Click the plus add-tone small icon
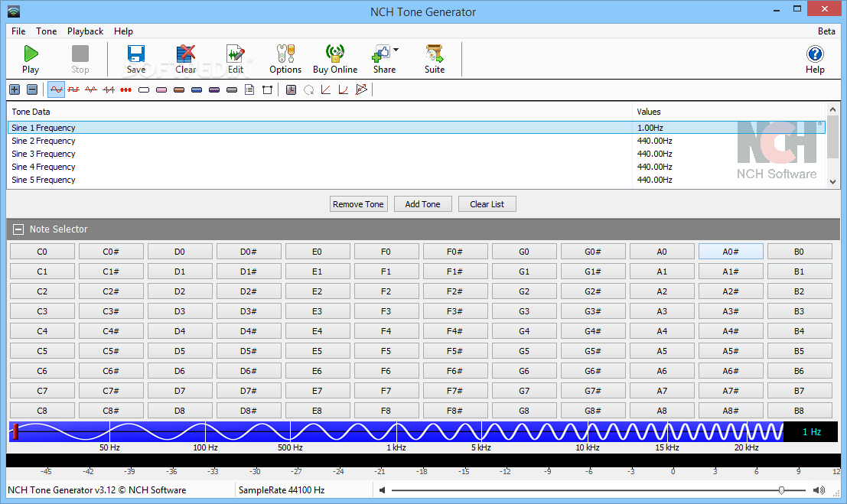847x504 pixels. [x=15, y=89]
